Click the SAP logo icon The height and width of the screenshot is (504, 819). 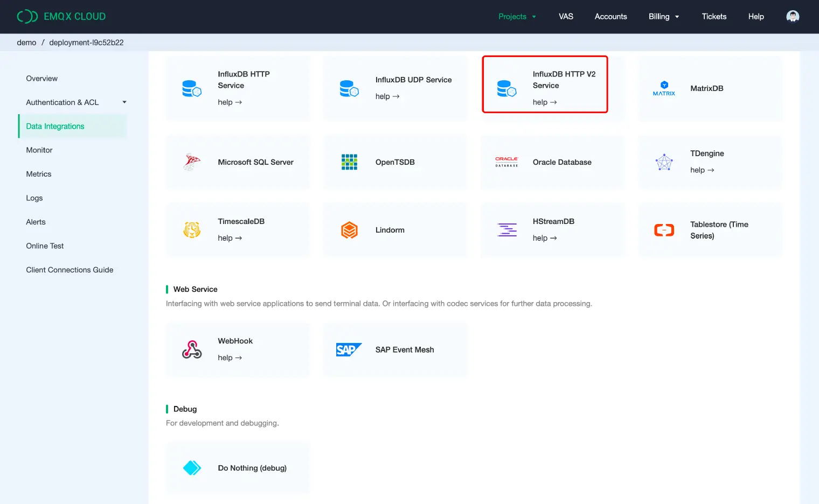pyautogui.click(x=349, y=349)
